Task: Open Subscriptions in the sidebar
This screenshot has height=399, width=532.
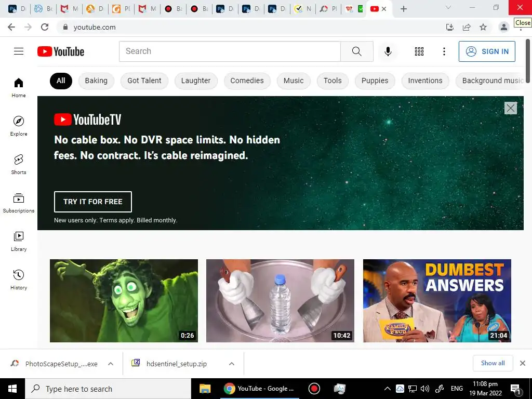Action: pyautogui.click(x=19, y=203)
